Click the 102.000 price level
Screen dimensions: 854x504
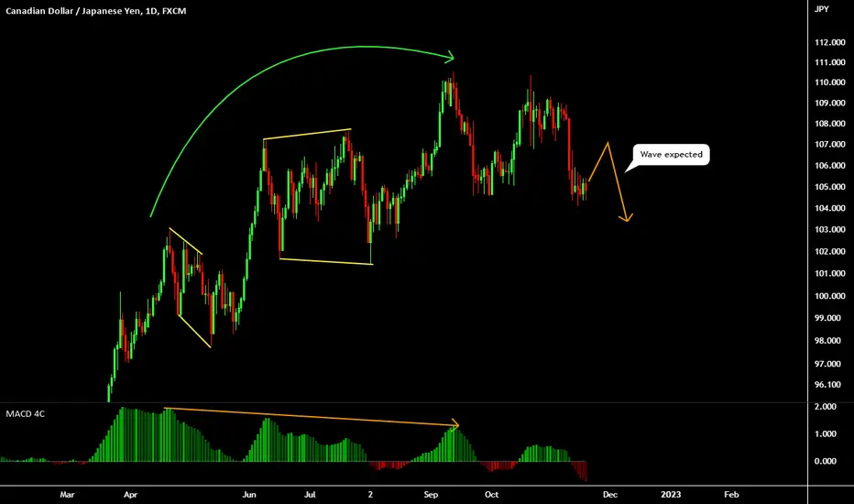coord(829,252)
